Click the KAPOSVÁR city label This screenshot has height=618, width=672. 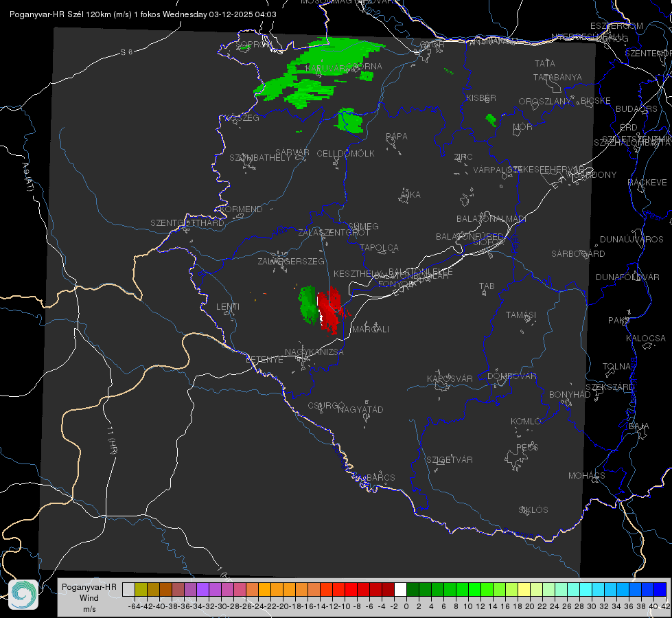[x=450, y=378]
